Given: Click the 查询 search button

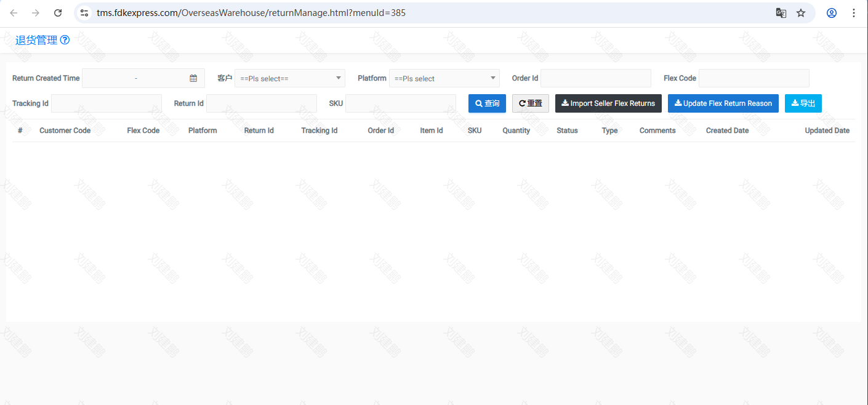Looking at the screenshot, I should point(487,103).
